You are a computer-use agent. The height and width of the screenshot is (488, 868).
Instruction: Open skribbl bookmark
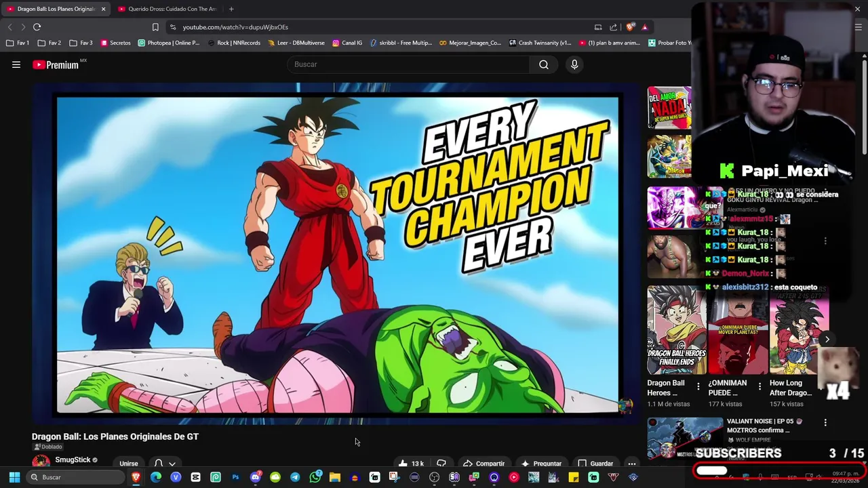coord(401,43)
